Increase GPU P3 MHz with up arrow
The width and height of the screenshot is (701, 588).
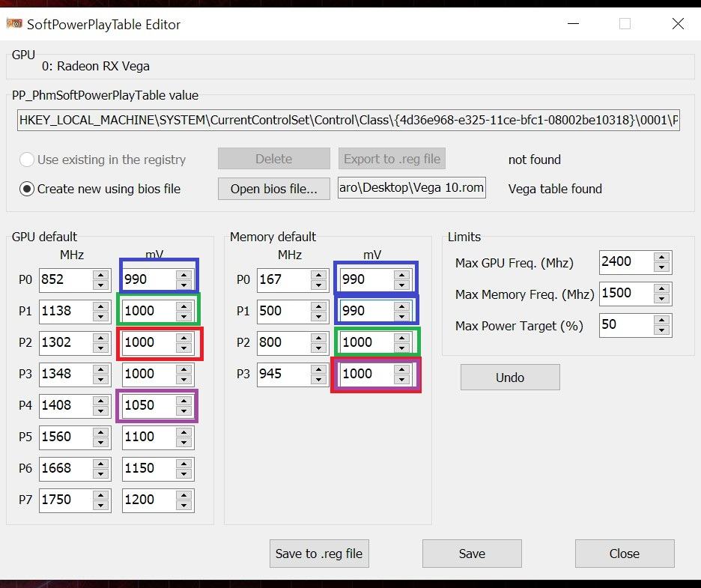(101, 369)
